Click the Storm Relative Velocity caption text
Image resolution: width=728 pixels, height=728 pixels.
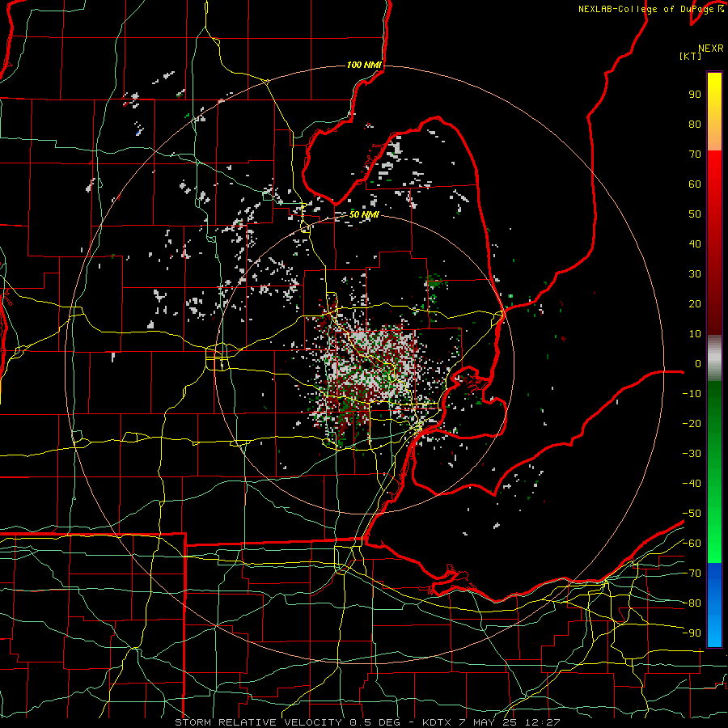tap(367, 722)
